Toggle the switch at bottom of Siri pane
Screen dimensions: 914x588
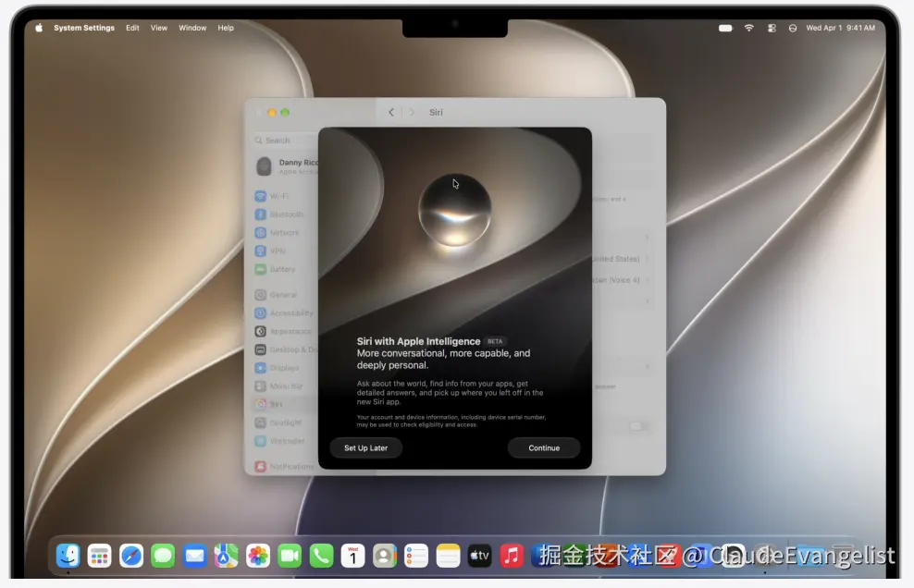click(x=638, y=426)
